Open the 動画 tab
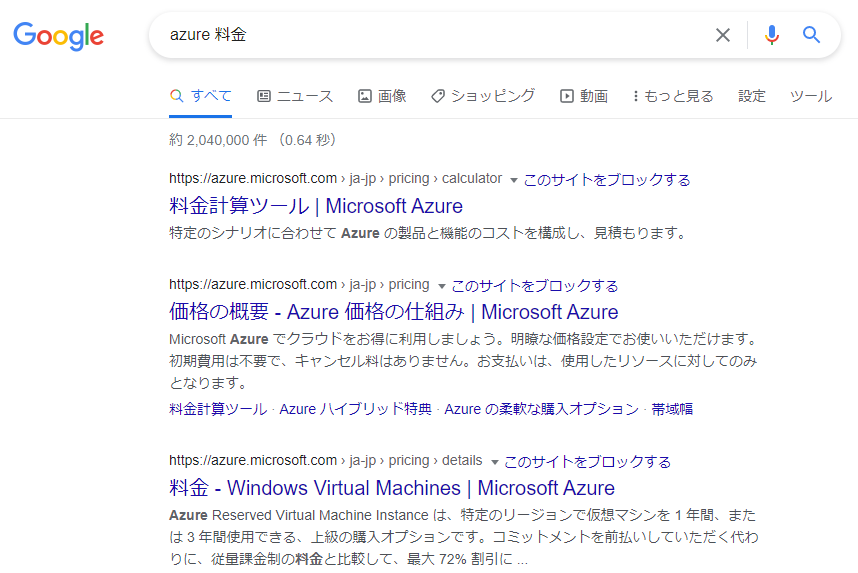Viewport: 858px width, 573px height. pos(584,96)
